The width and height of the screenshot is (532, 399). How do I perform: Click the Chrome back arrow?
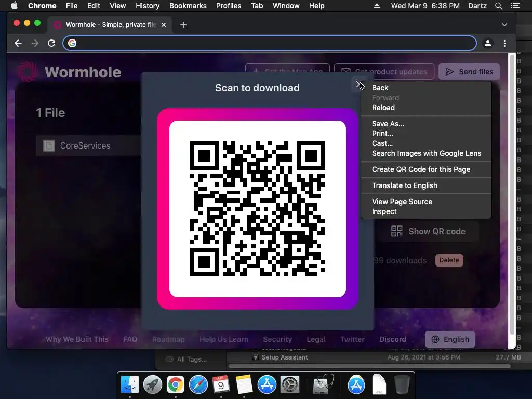[x=18, y=43]
